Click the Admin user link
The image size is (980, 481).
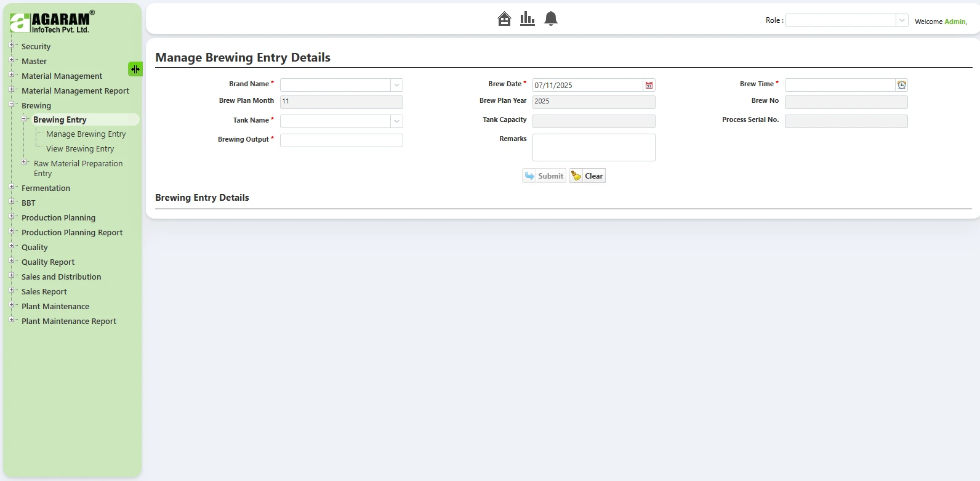pos(955,22)
